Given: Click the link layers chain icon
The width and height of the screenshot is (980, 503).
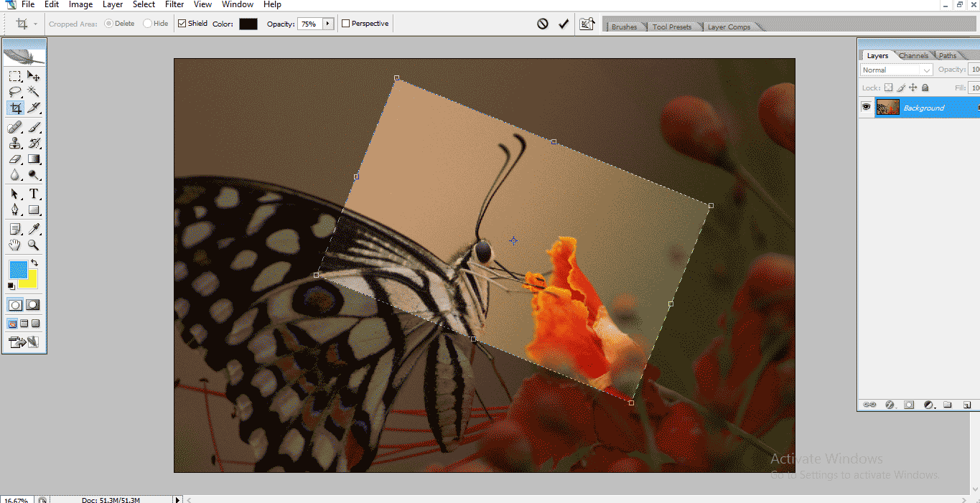Looking at the screenshot, I should click(869, 405).
